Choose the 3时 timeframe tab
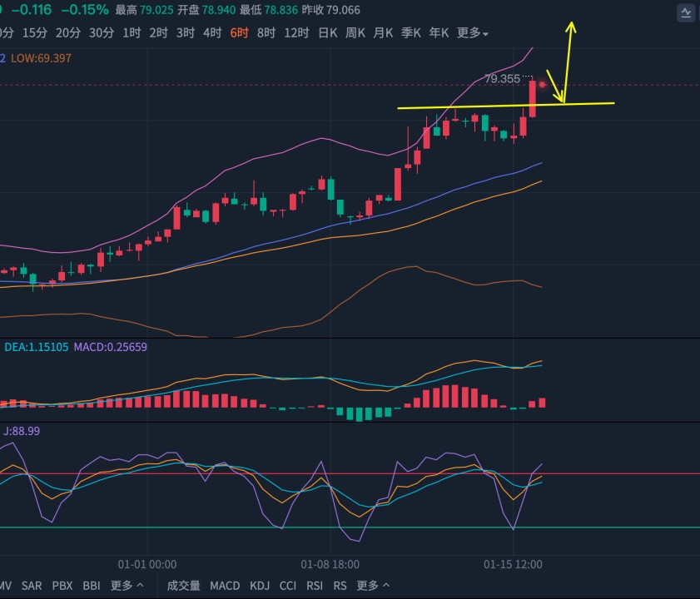The width and height of the screenshot is (700, 599). pos(186,33)
